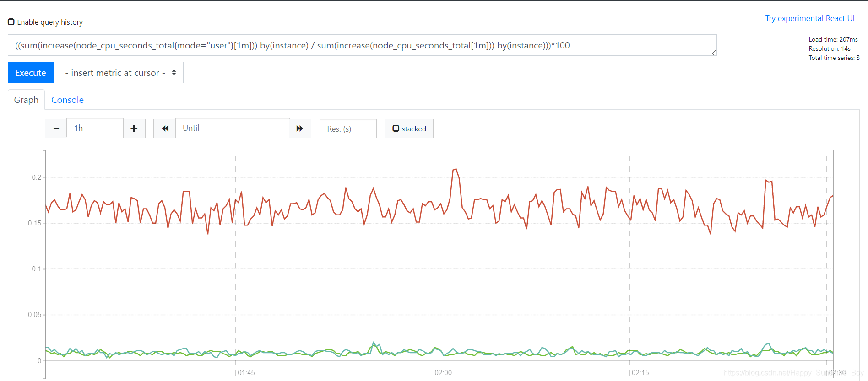868x381 pixels.
Task: Focus the PromQL expression text box
Action: point(362,45)
